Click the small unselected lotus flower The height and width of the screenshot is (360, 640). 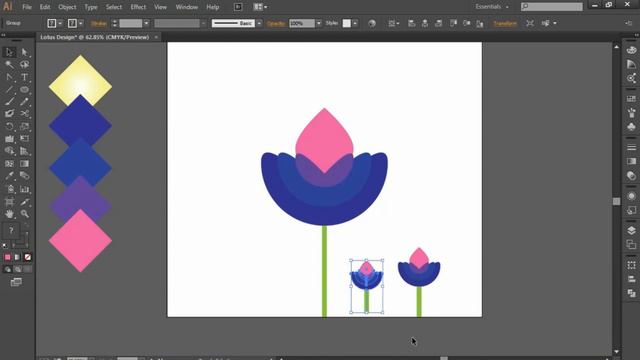tap(419, 282)
